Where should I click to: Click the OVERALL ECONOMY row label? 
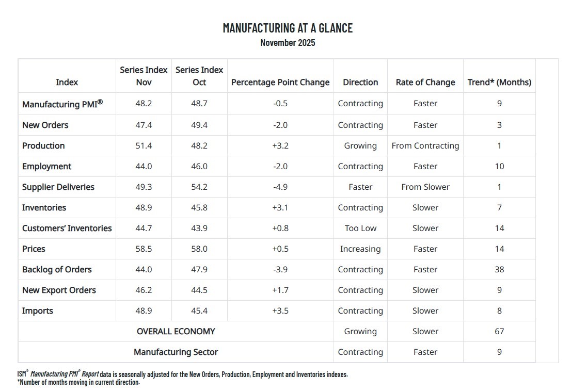pos(176,331)
